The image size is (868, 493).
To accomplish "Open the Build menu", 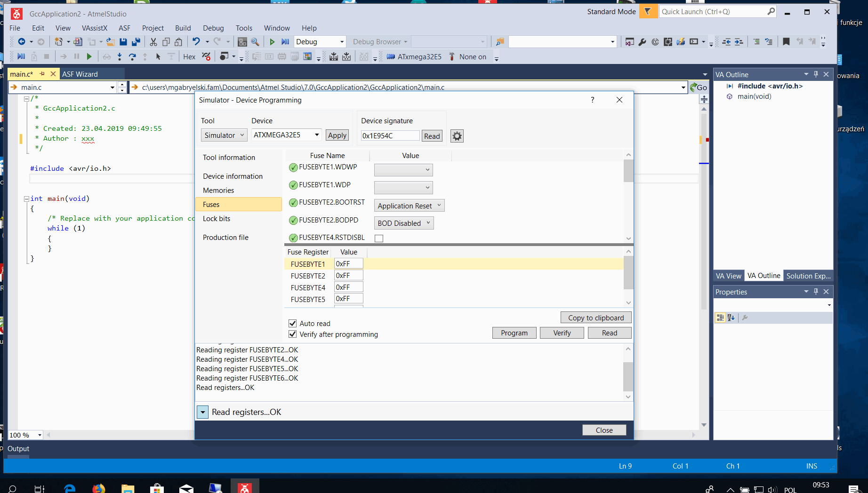I will 183,28.
